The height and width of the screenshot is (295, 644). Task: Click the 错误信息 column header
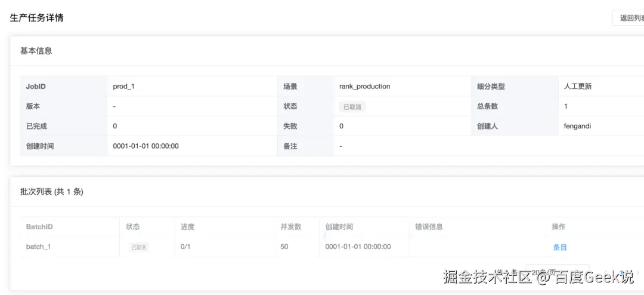(x=429, y=227)
